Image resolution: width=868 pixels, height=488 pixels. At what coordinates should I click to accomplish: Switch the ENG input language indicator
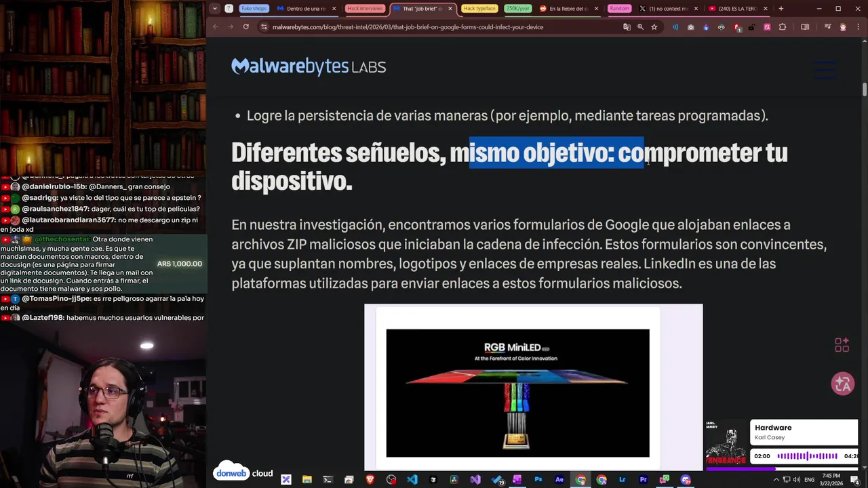(809, 480)
